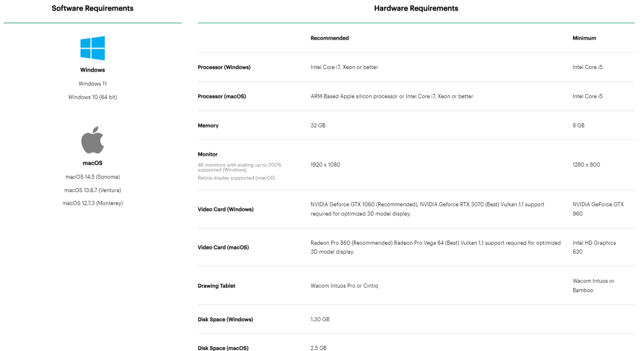Click the Drawing Tablet row label
Viewport: 644px width, 351px height.
[216, 286]
